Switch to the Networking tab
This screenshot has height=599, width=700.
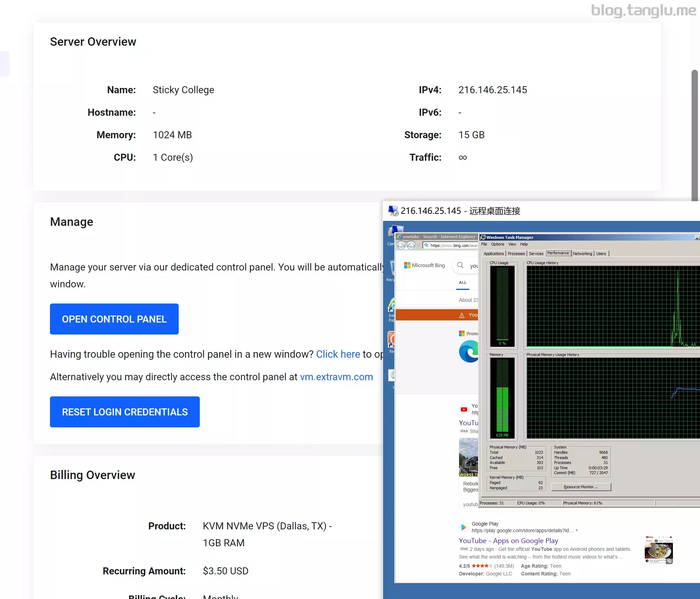point(582,254)
